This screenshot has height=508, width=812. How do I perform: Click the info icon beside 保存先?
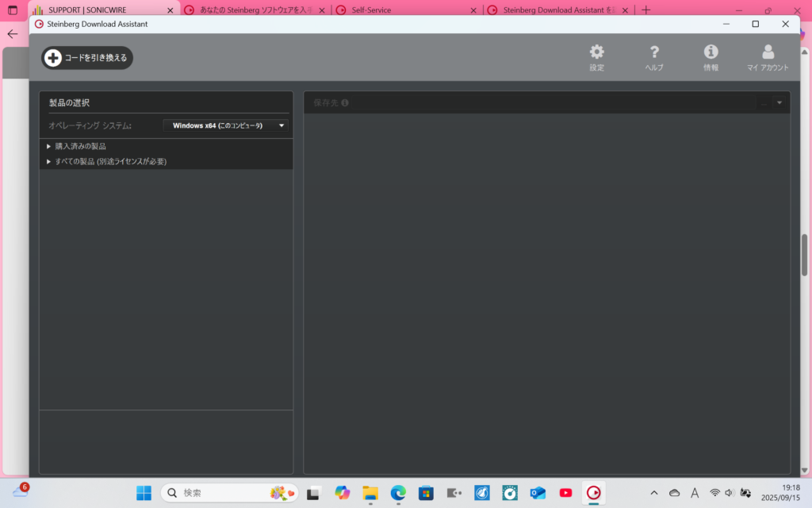pos(345,103)
